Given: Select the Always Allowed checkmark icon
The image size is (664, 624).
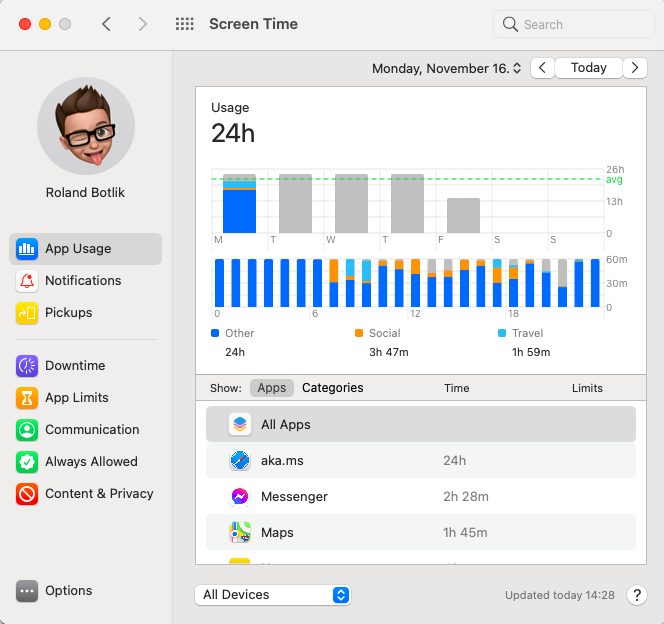Looking at the screenshot, I should click(27, 462).
